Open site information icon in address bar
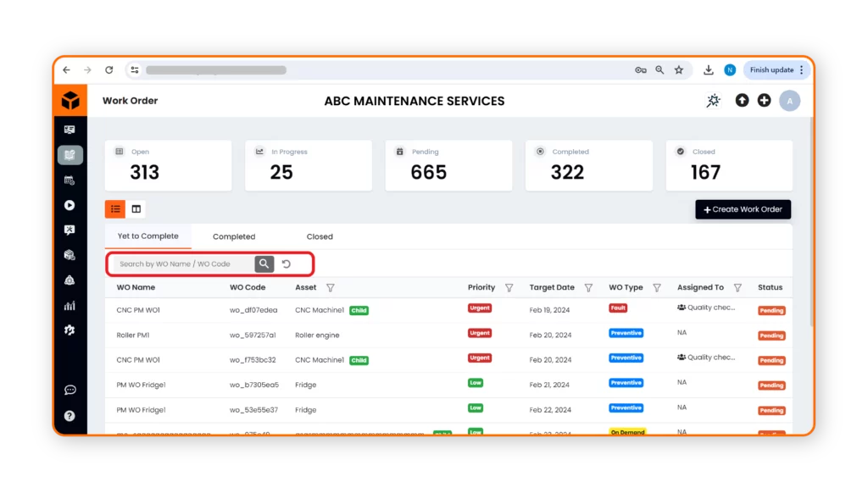Screen dimensions: 868x488 (135, 69)
